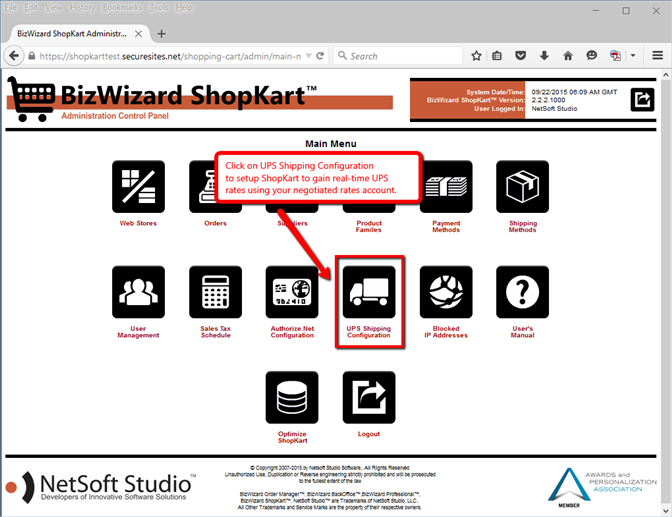Open the Edit menu

31,8
